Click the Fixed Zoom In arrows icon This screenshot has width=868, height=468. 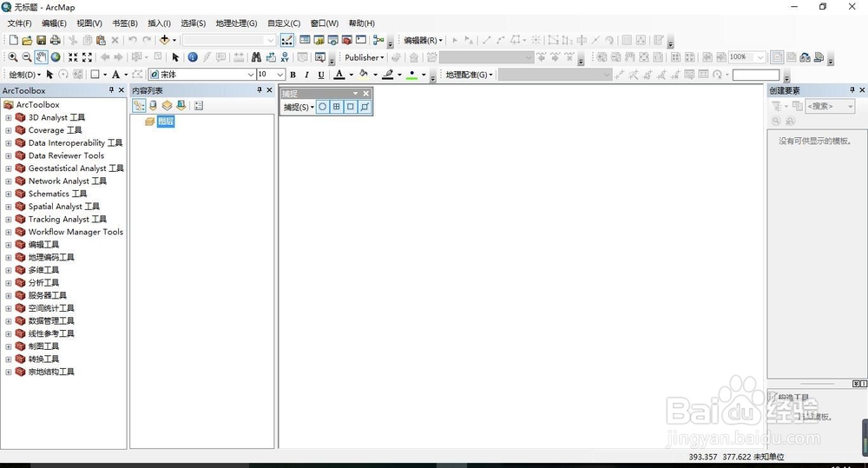73,57
